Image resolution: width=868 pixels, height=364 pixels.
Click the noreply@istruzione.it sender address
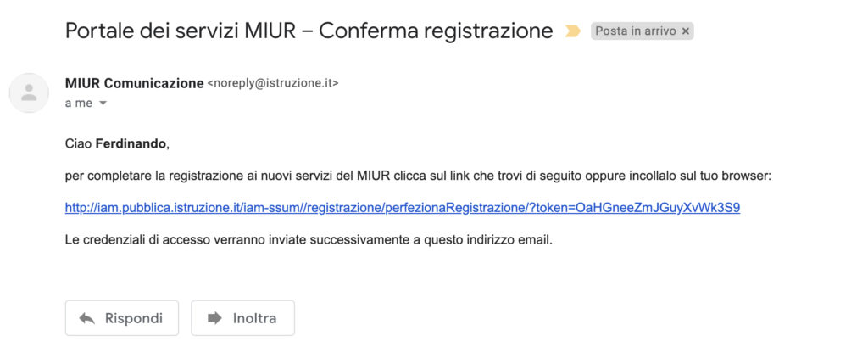point(272,84)
